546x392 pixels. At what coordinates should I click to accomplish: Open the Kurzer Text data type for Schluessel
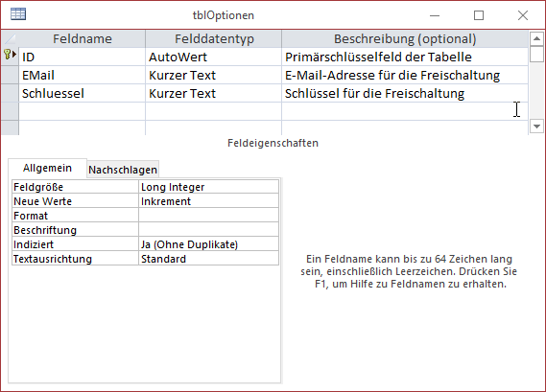[x=213, y=93]
